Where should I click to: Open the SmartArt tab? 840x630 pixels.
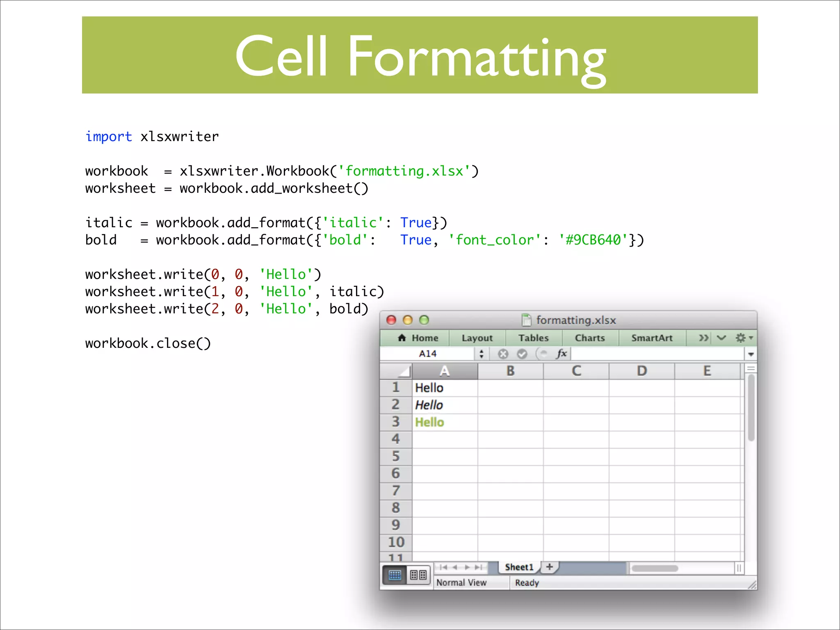[x=652, y=338]
